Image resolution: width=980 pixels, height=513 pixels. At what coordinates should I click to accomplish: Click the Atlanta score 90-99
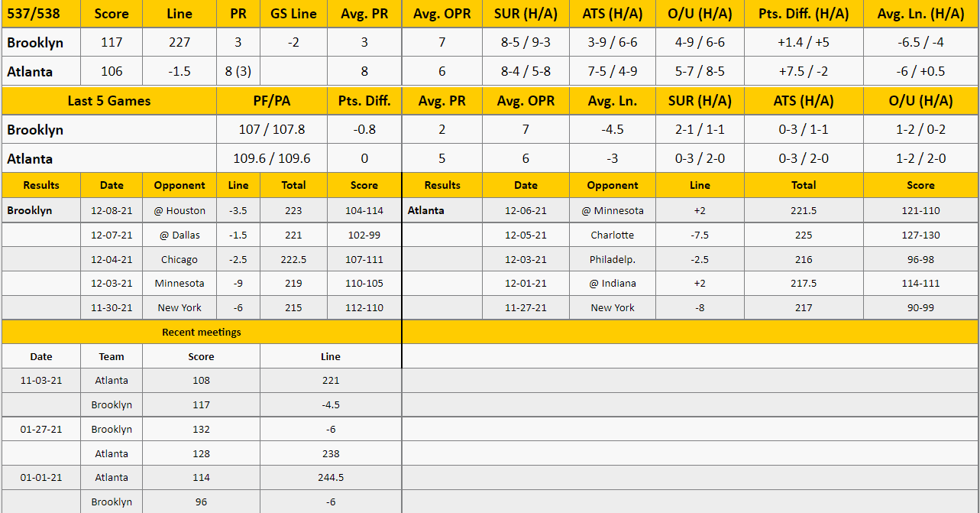click(920, 307)
